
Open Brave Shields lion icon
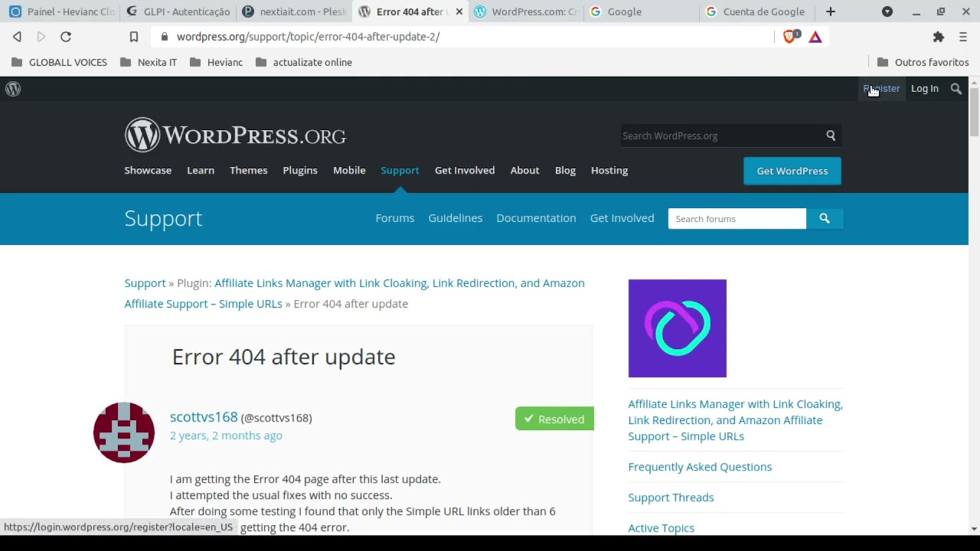click(791, 37)
